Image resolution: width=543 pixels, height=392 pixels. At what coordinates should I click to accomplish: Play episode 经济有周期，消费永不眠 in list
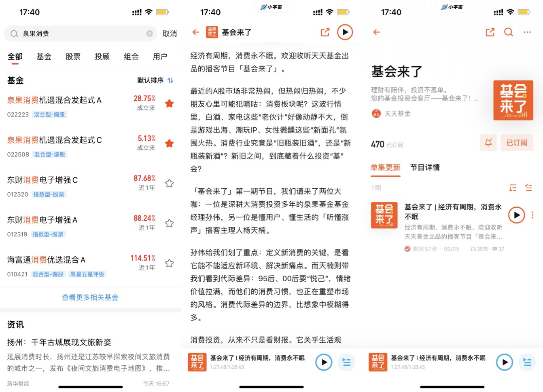coord(517,215)
